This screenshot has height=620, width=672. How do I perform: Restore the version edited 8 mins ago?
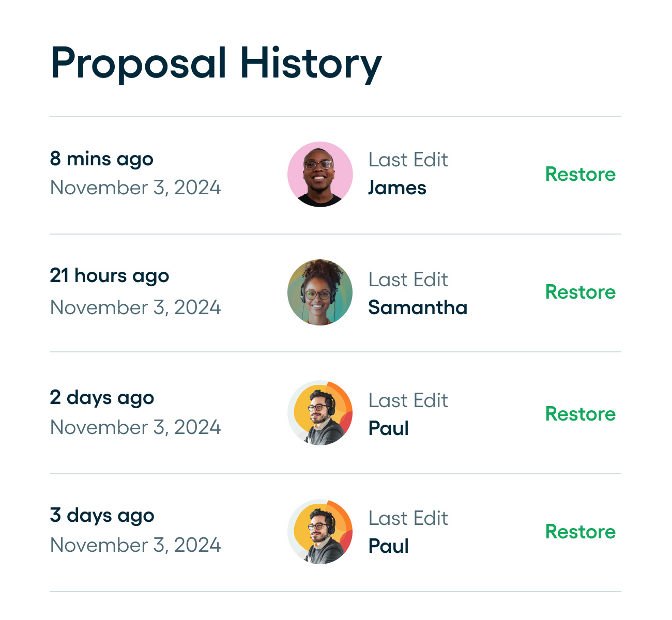[581, 175]
